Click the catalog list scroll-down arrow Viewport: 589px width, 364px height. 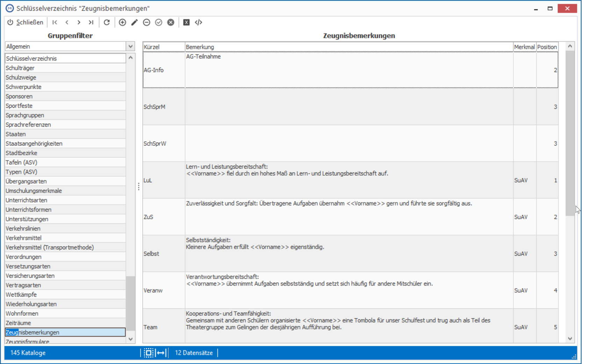coord(130,339)
